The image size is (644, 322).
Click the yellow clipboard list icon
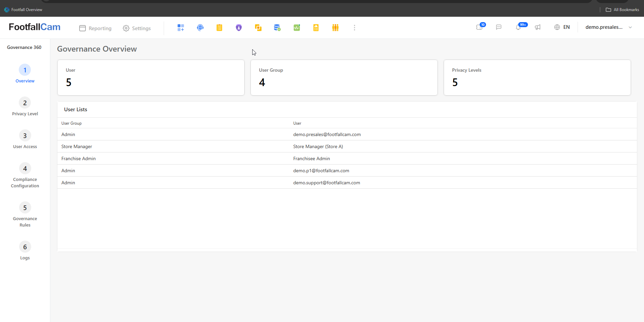(219, 27)
